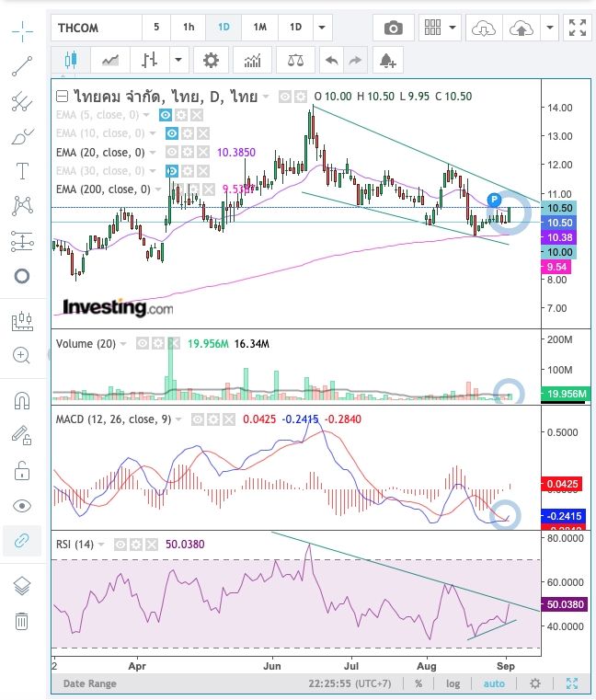Image resolution: width=596 pixels, height=700 pixels.
Task: Click the auto scale button
Action: pos(494,684)
